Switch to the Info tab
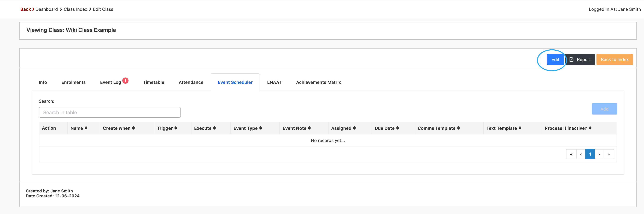 coord(43,82)
